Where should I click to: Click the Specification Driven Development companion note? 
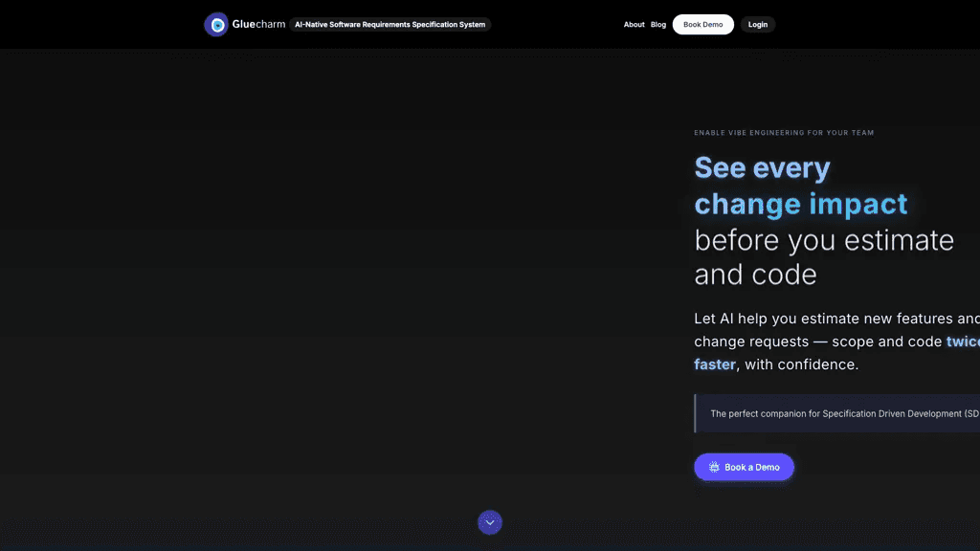point(836,413)
